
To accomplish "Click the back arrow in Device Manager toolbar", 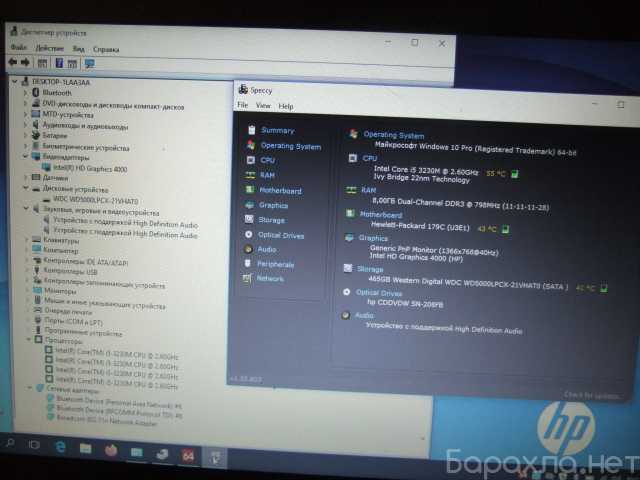I will 12,62.
